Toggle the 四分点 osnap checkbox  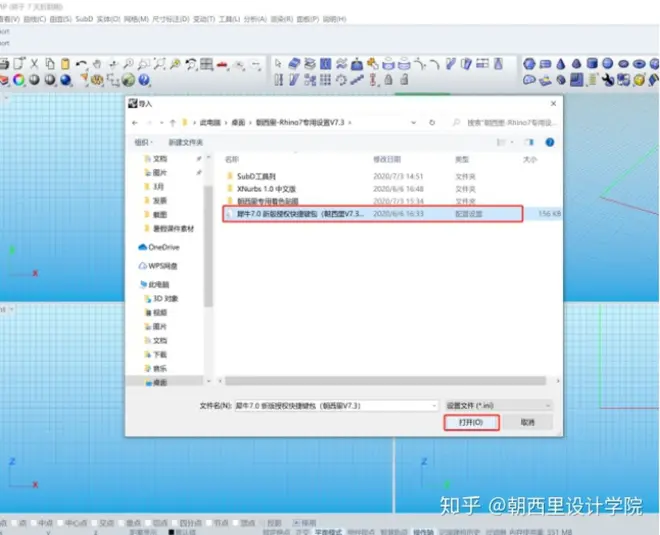point(175,523)
